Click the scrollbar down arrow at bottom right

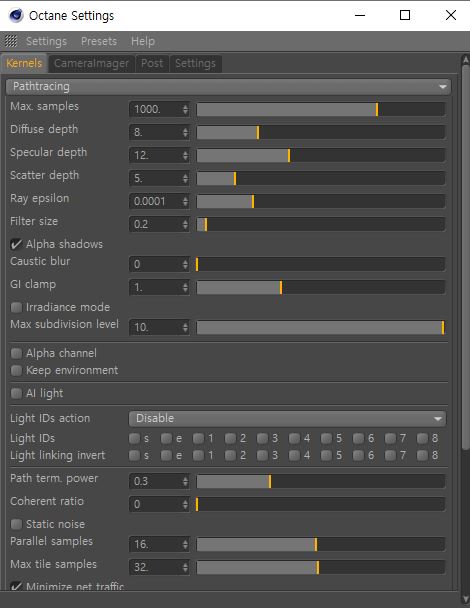(466, 599)
